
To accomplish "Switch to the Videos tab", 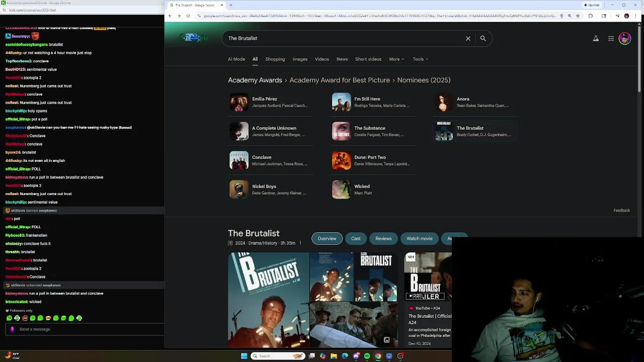I will pyautogui.click(x=322, y=59).
